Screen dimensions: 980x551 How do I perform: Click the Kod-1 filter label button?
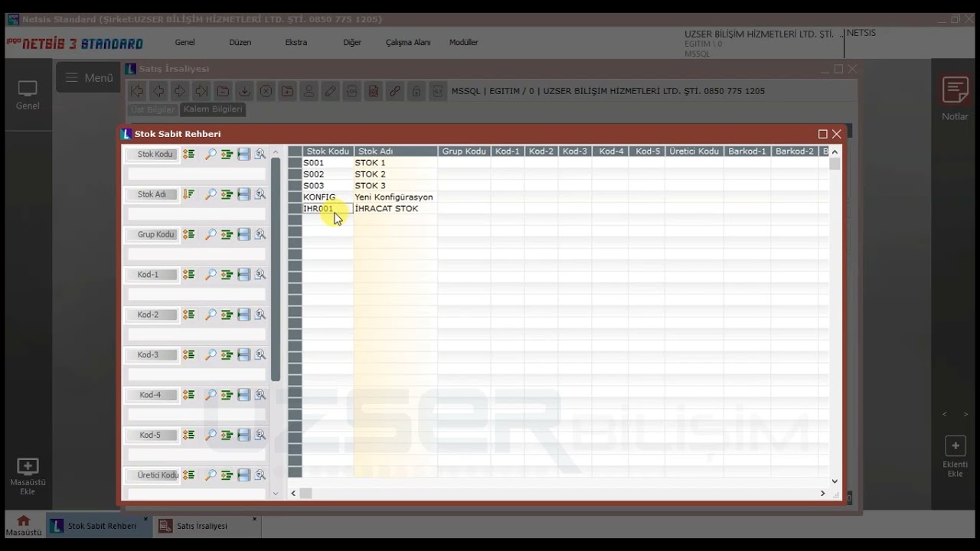coord(152,274)
